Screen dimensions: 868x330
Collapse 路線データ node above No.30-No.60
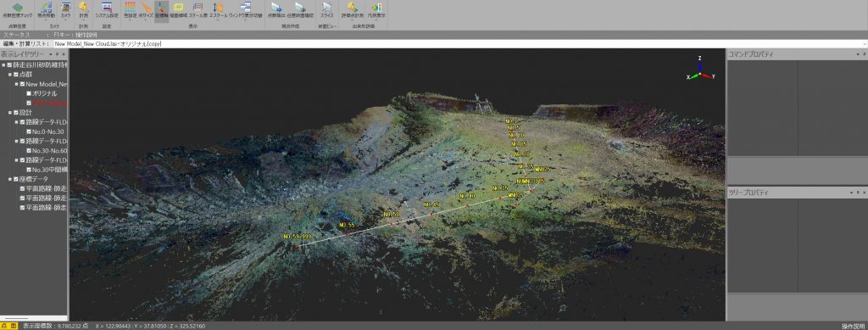(16, 141)
